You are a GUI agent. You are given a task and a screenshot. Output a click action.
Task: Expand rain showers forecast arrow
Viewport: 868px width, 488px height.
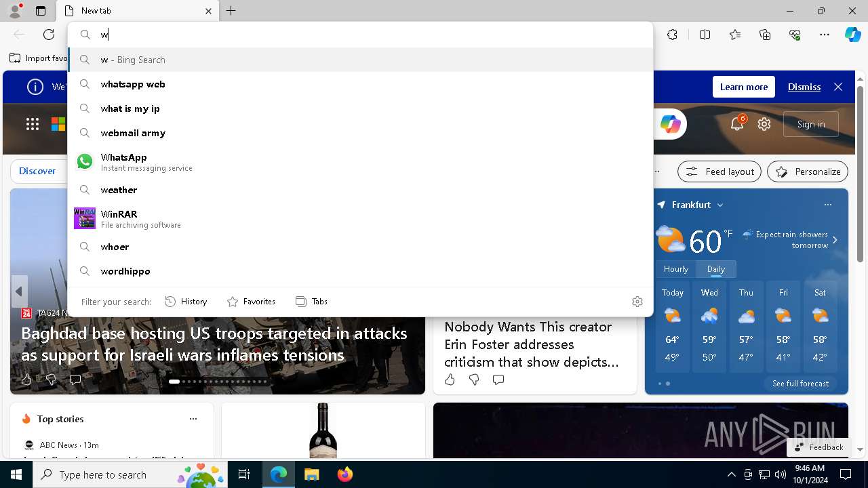pyautogui.click(x=835, y=240)
